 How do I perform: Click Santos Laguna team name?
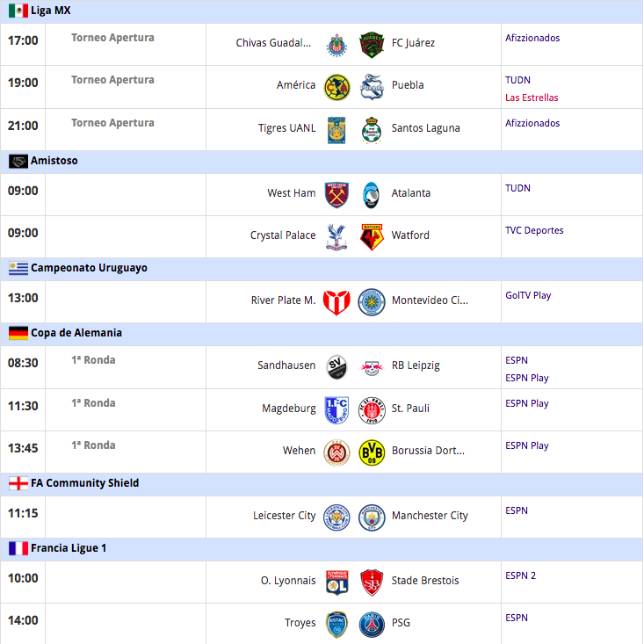(x=425, y=128)
